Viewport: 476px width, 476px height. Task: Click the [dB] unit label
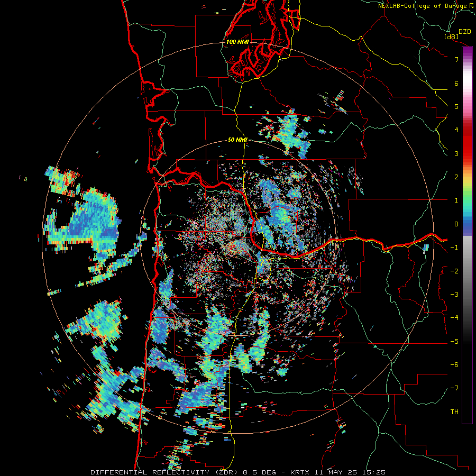point(451,36)
